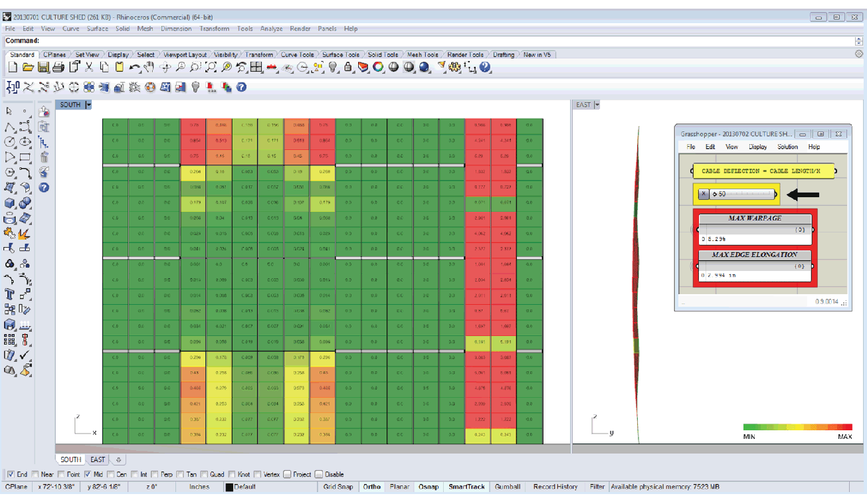Toggle the Project osnap option
Viewport: 867px width, 504px height.
287,475
